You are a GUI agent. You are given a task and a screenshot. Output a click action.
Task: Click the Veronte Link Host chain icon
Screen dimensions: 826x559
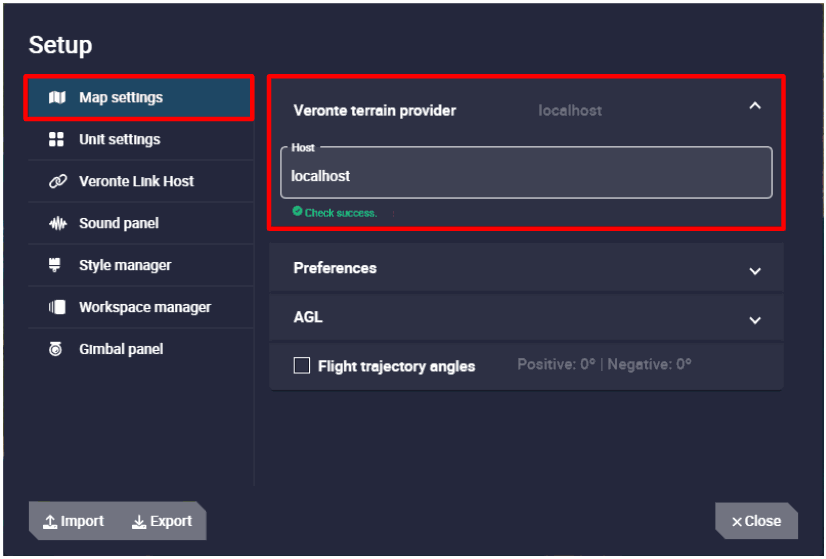57,182
